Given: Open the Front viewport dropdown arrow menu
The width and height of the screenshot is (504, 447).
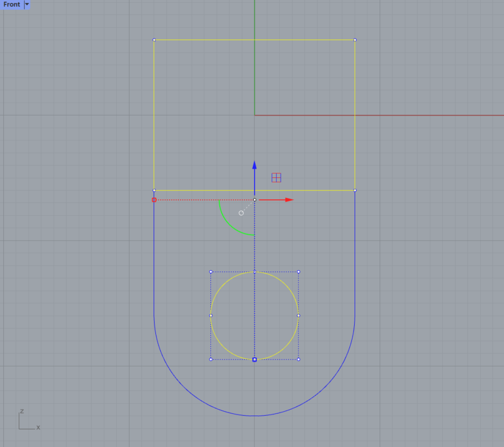Looking at the screenshot, I should tap(27, 4).
